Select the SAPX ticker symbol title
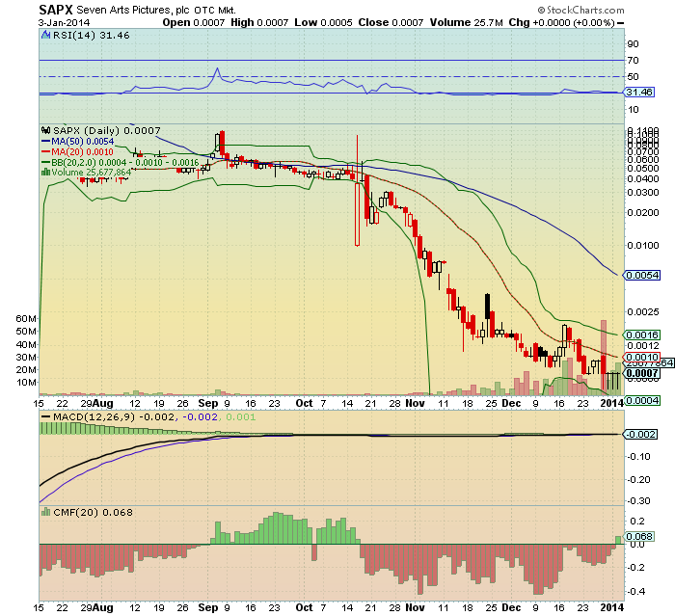 pos(56,10)
